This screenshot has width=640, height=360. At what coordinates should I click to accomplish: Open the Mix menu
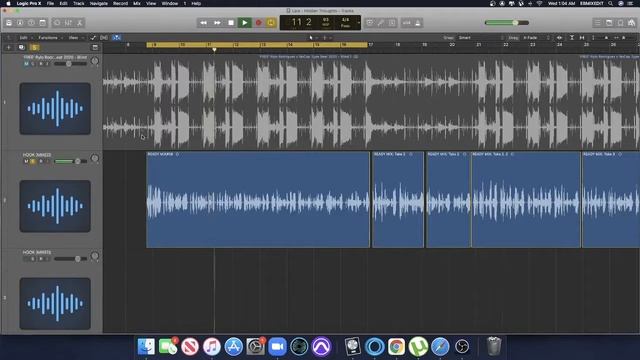click(137, 3)
